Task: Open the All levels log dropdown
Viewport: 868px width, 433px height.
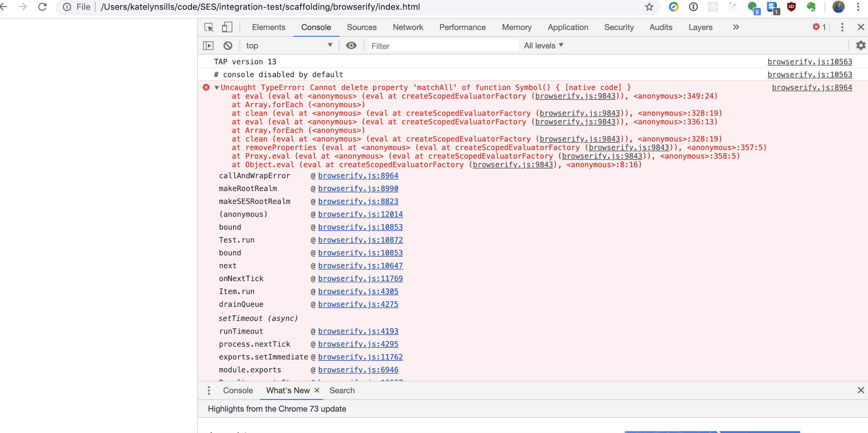Action: (x=543, y=45)
